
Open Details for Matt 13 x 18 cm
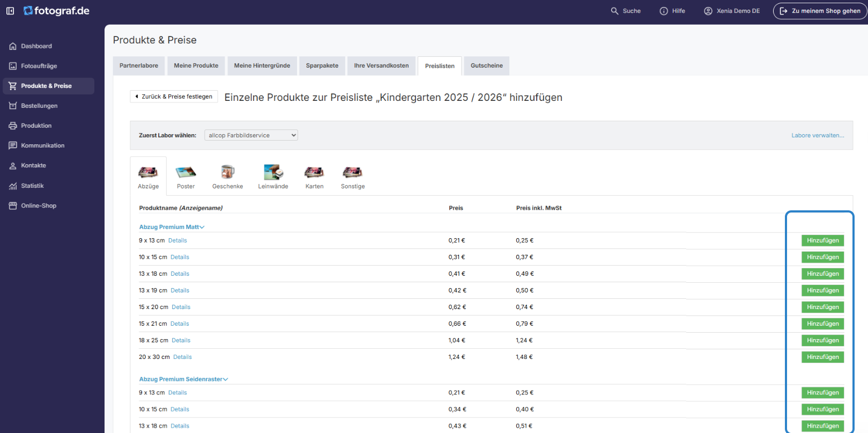coord(180,274)
